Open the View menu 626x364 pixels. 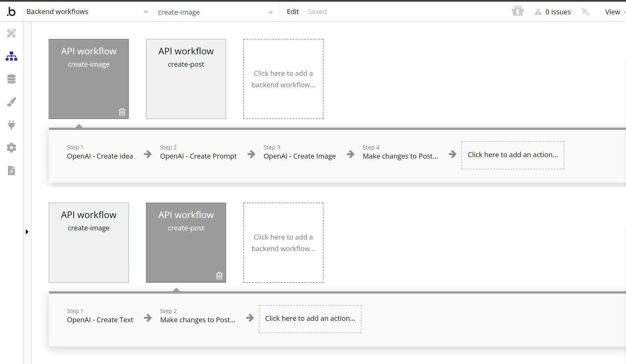pyautogui.click(x=613, y=12)
